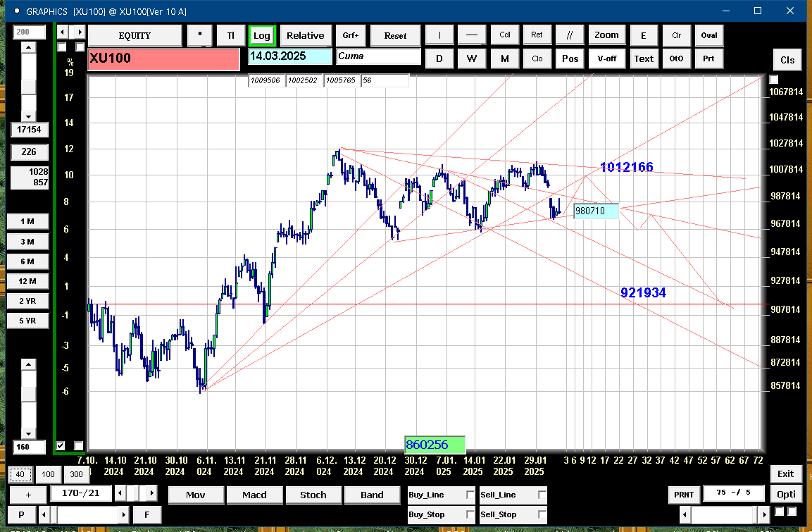
Task: Click down arrow above 17154 field
Action: [28, 116]
